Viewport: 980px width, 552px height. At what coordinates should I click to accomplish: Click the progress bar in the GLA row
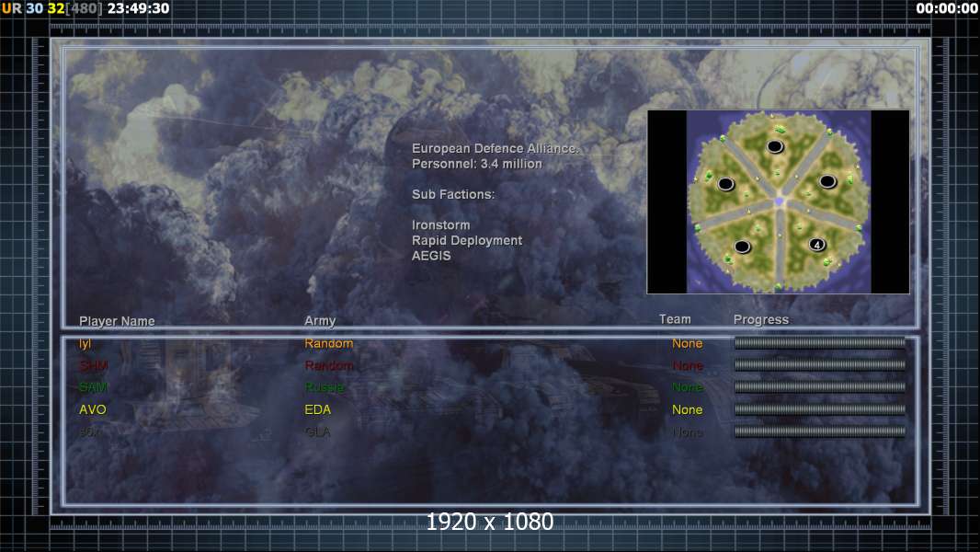820,431
